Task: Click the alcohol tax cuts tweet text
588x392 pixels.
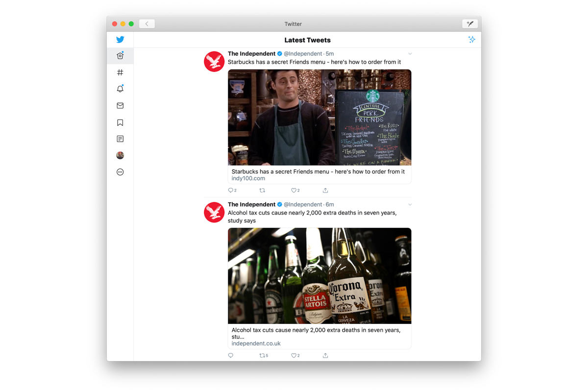Action: [312, 217]
